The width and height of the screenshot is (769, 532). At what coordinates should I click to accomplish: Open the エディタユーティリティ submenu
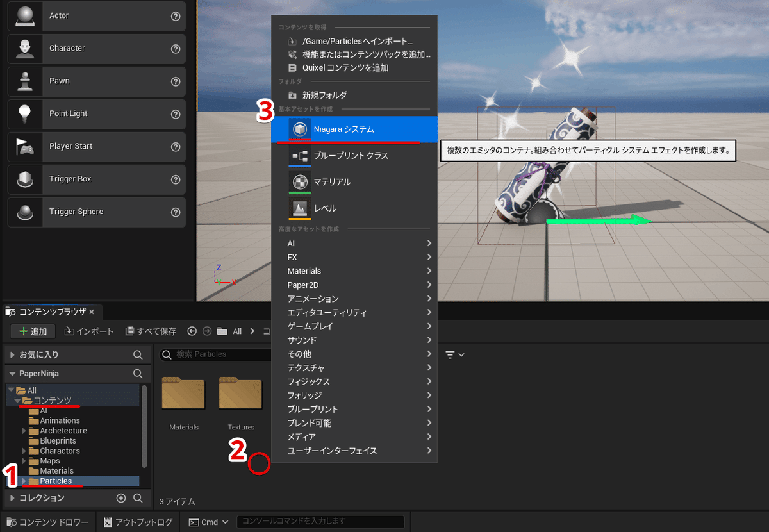(354, 313)
